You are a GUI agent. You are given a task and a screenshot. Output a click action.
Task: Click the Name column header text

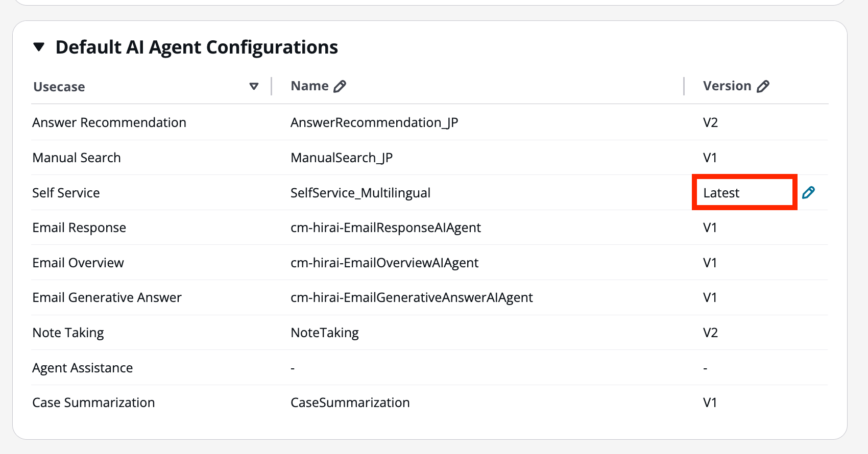coord(309,86)
